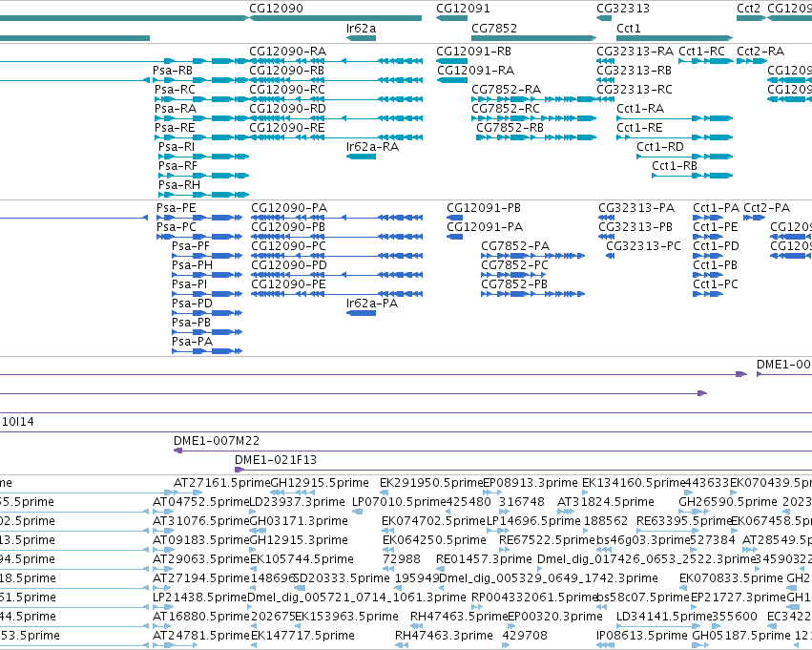
Task: Click protein Psa-PC
Action: 177,227
